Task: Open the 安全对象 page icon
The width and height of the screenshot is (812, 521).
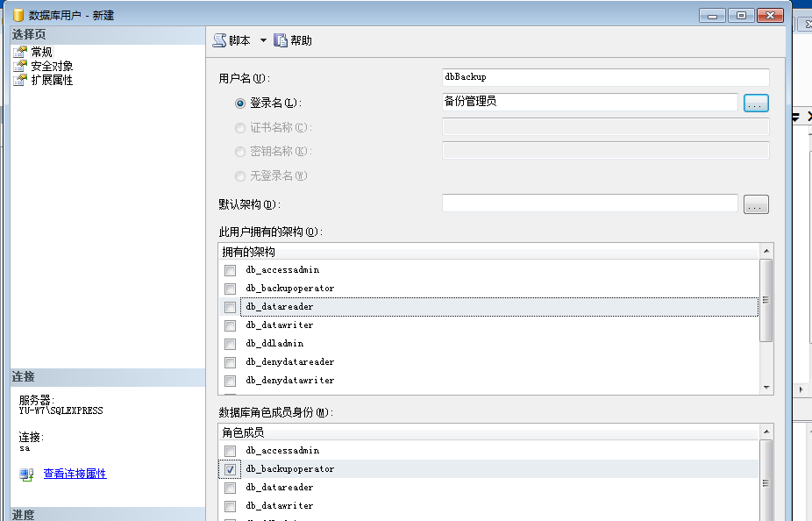Action: click(20, 66)
